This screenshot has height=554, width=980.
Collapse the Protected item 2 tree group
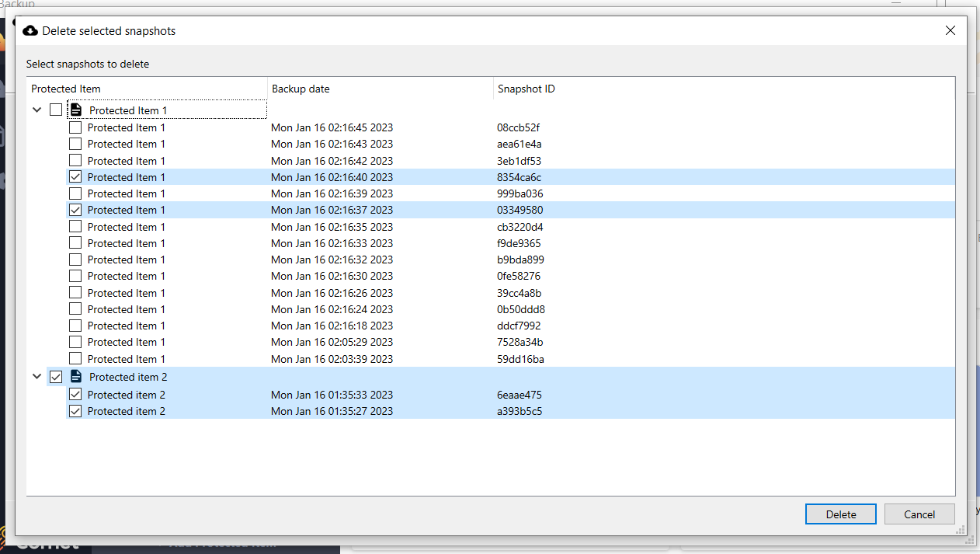[x=36, y=377]
